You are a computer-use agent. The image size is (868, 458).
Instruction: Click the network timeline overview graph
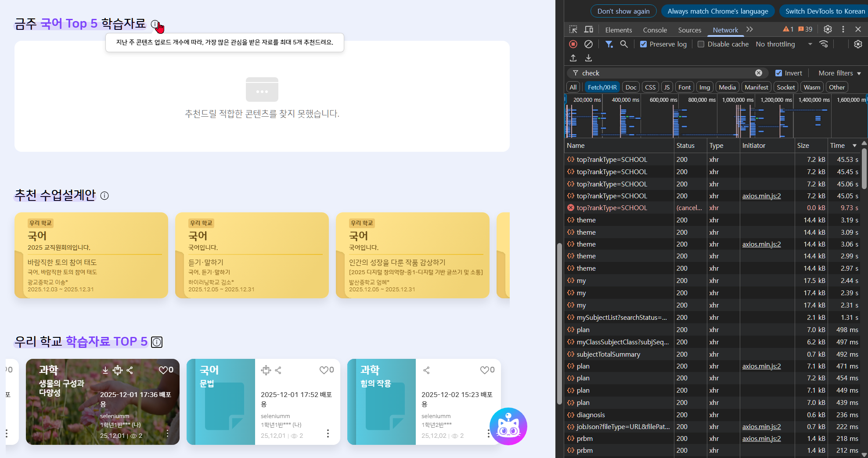click(716, 121)
